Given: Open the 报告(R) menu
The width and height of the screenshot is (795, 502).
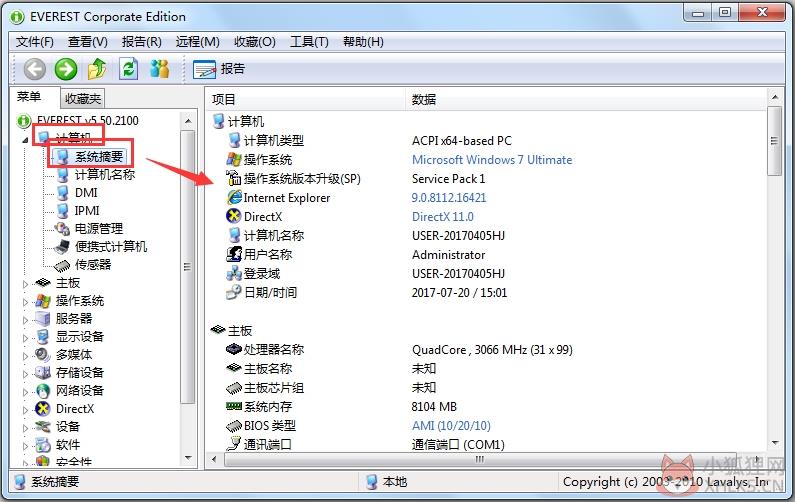Looking at the screenshot, I should tap(141, 42).
